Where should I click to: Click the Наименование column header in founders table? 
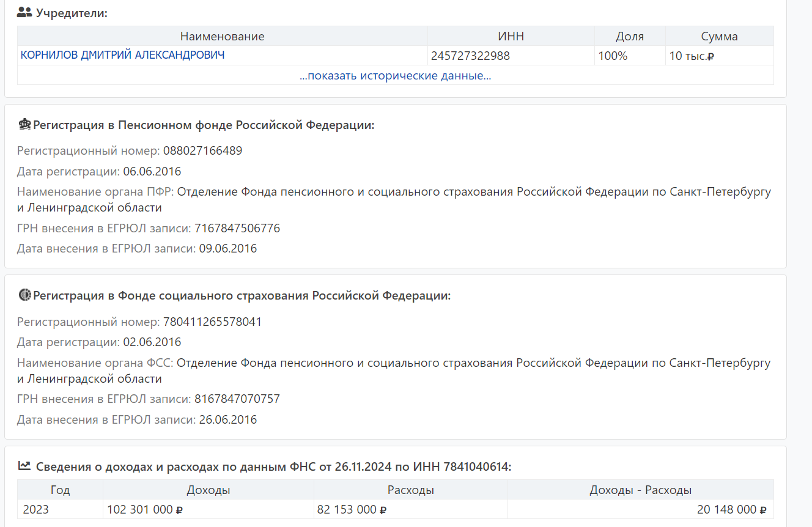223,36
